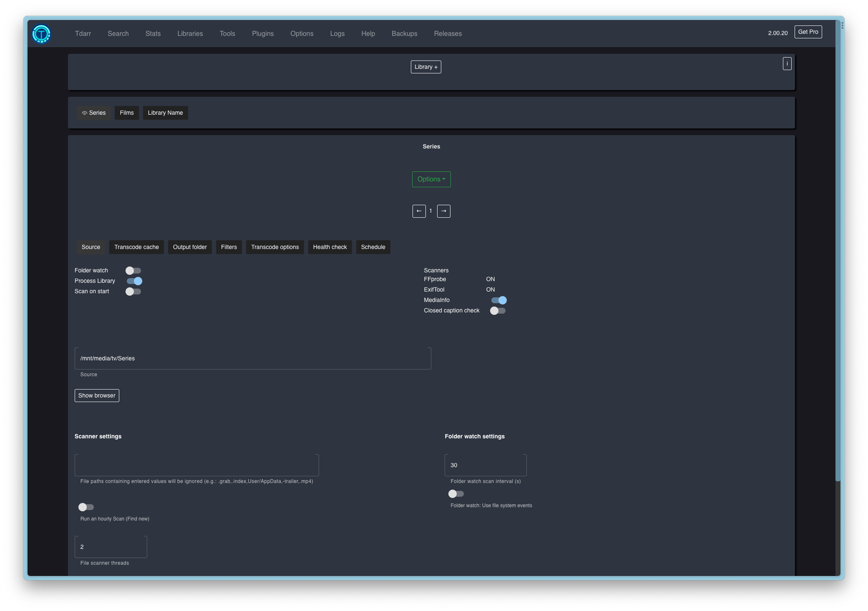This screenshot has width=868, height=611.
Task: Click the Get Pro button
Action: click(x=808, y=32)
